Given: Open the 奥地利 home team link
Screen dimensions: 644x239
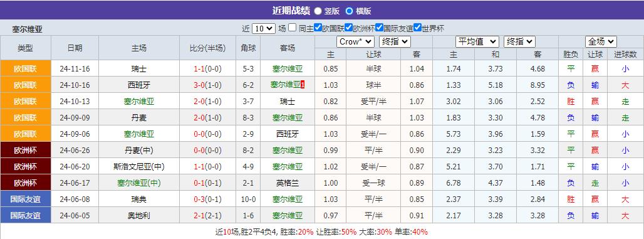Looking at the screenshot, I should [139, 216].
